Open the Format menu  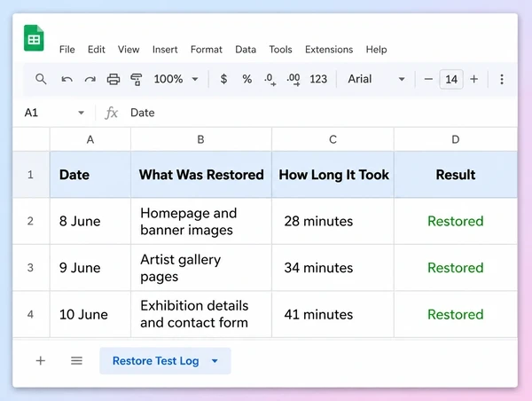(x=207, y=50)
